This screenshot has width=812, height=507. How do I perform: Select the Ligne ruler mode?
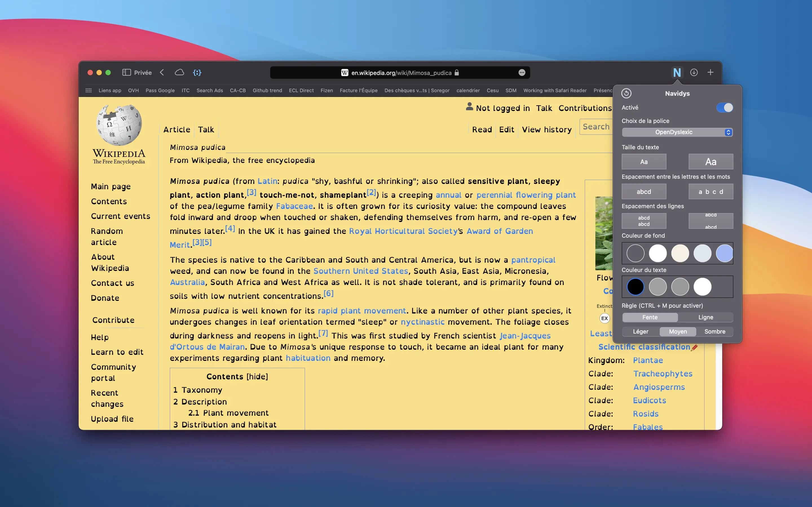click(706, 317)
